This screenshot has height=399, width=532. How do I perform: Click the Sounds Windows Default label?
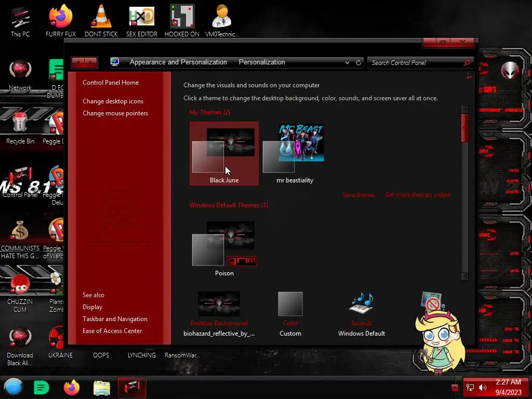pyautogui.click(x=362, y=334)
